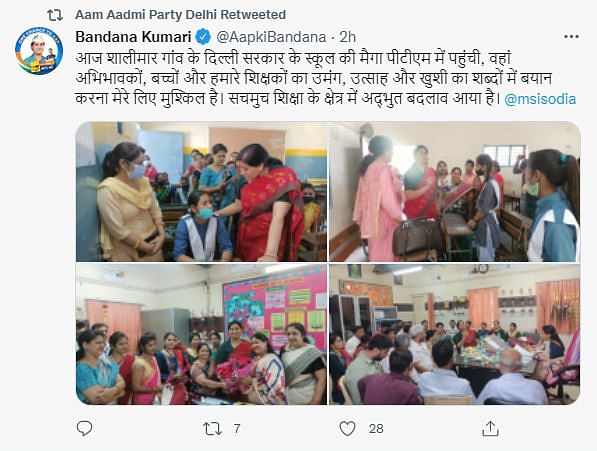Click Aam Aadmi Party Delhi Retweeted label
The image size is (597, 451).
pyautogui.click(x=180, y=15)
